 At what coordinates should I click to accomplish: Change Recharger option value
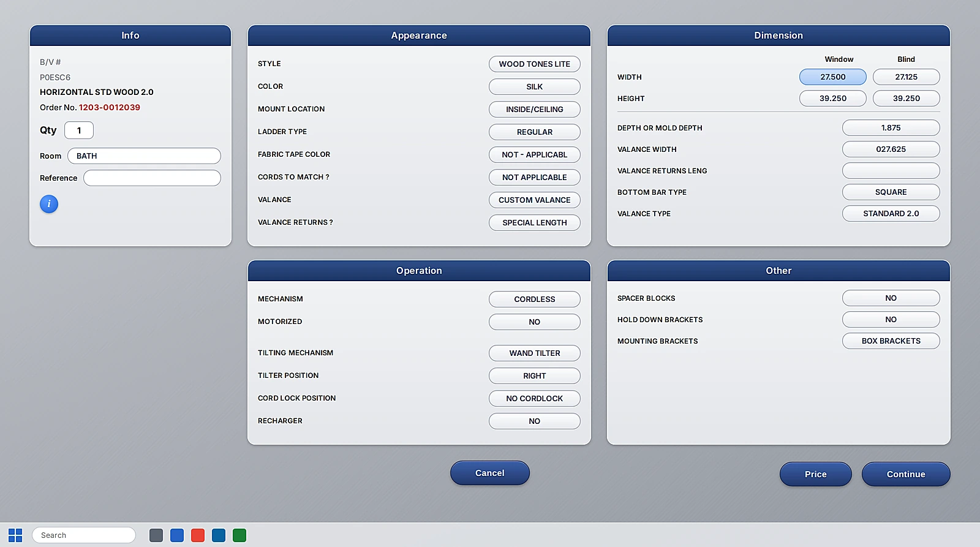[535, 421]
